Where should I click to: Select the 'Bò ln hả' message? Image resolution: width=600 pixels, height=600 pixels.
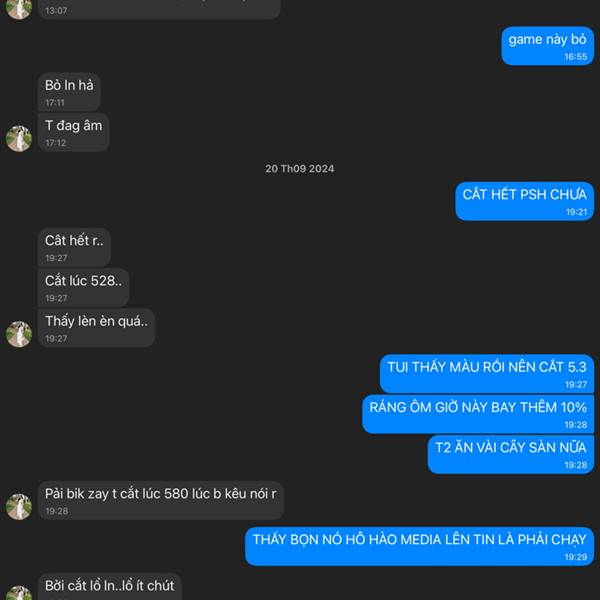click(69, 92)
